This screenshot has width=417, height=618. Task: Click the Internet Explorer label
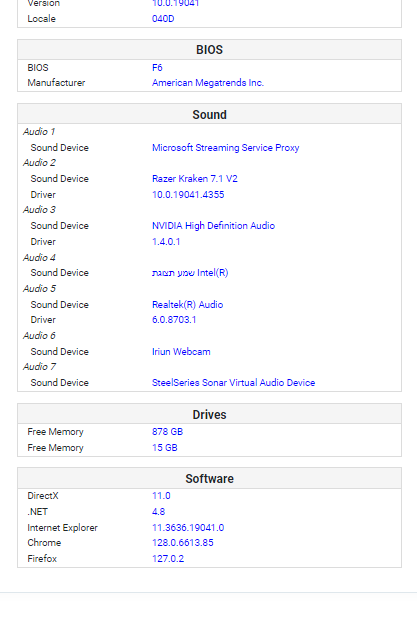point(62,528)
